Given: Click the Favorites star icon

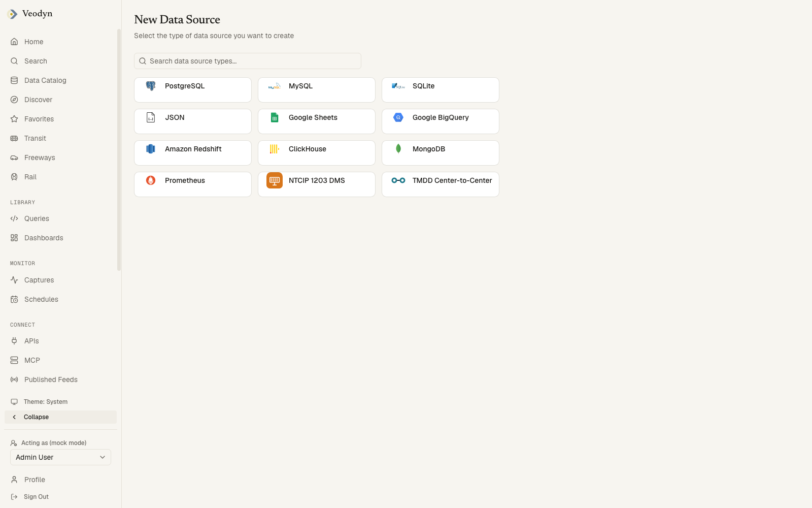Looking at the screenshot, I should [x=14, y=119].
